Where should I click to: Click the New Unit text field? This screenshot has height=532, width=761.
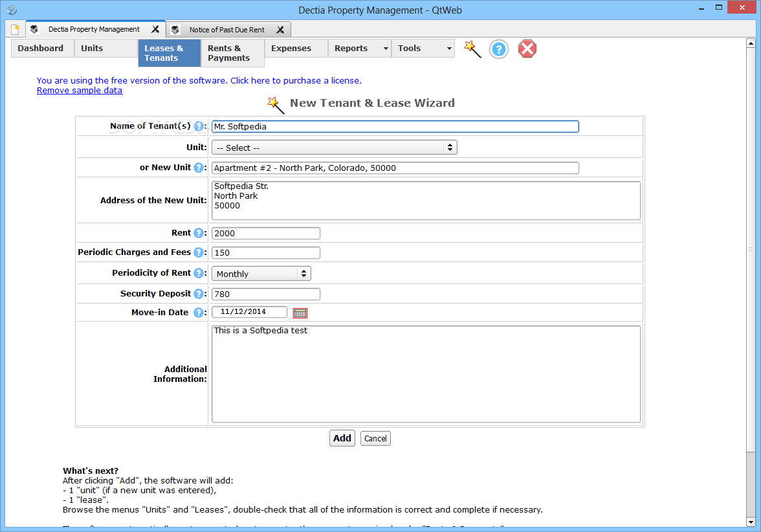395,168
